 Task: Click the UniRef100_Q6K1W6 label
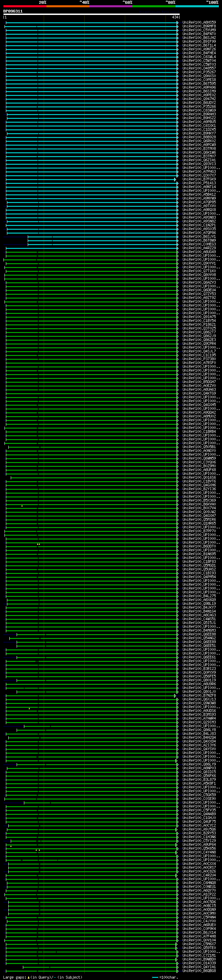(199, 153)
